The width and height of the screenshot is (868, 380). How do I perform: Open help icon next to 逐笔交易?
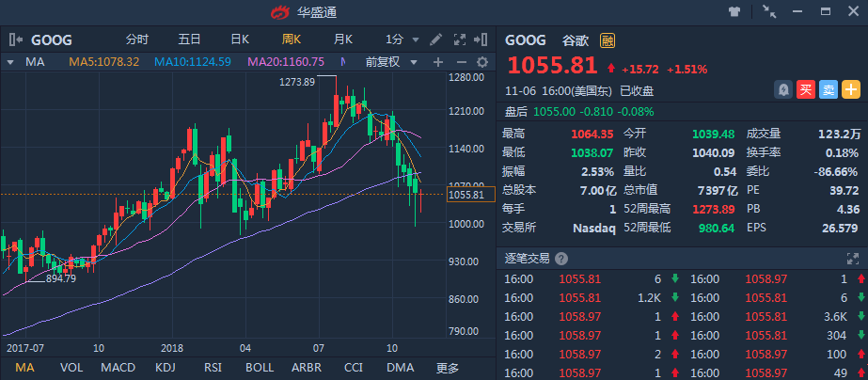pos(561,259)
